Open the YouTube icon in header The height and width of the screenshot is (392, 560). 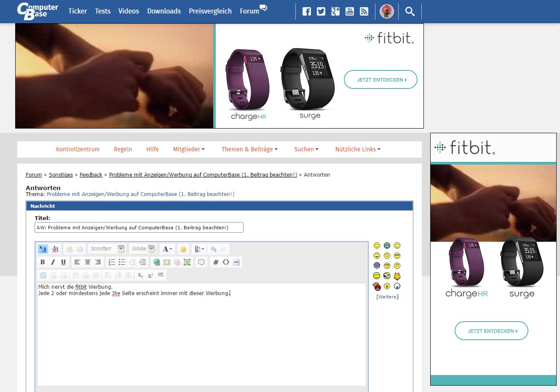(350, 11)
